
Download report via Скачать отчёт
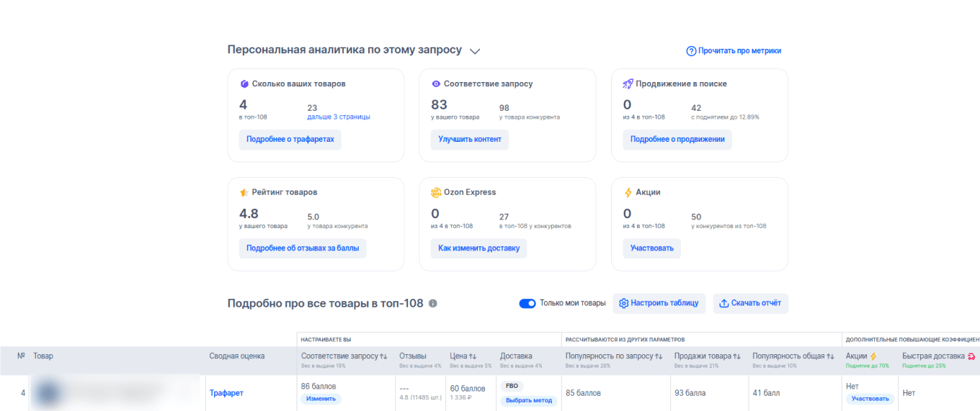(751, 303)
